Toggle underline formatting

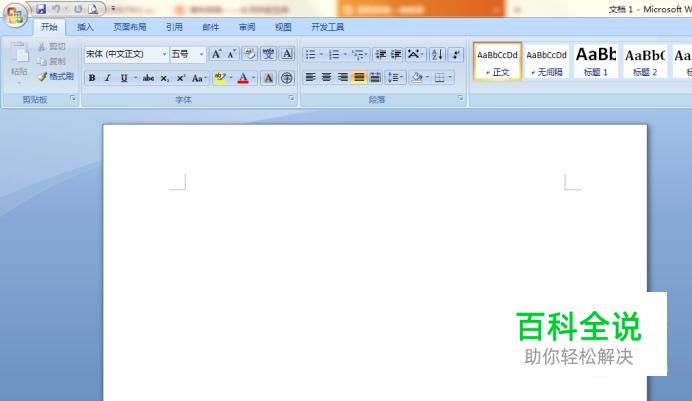(124, 78)
